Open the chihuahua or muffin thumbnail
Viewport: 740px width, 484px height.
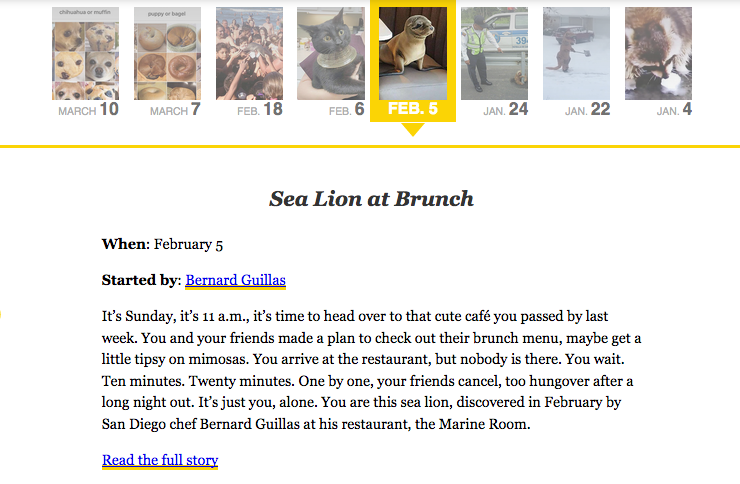pos(85,53)
